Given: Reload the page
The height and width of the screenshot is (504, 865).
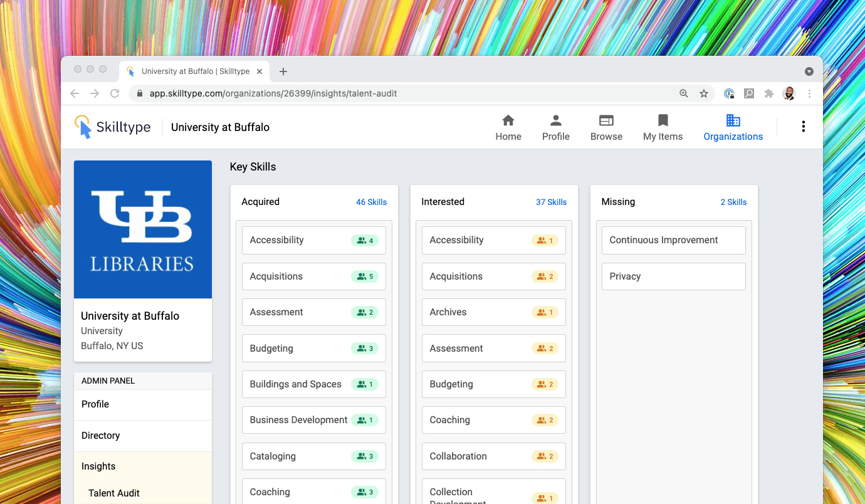Looking at the screenshot, I should pyautogui.click(x=115, y=93).
